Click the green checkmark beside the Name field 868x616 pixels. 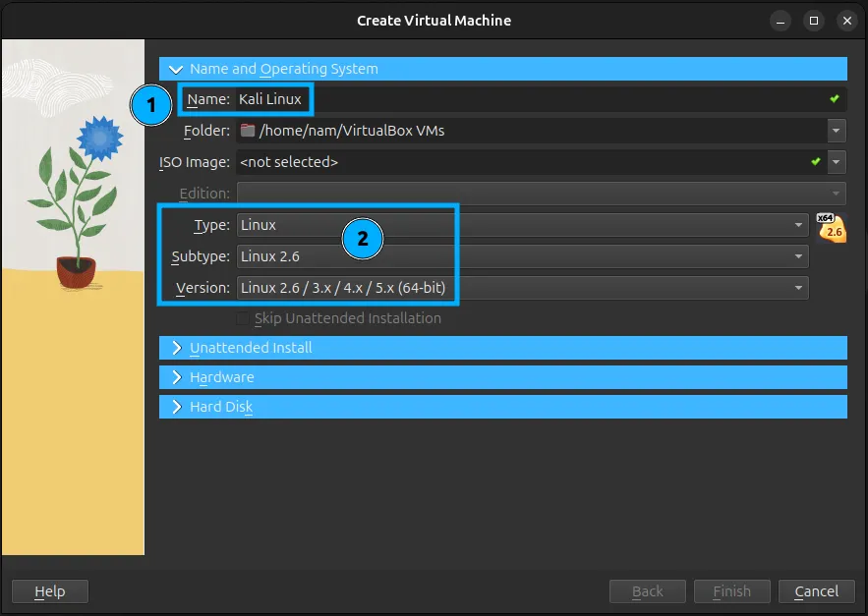[x=835, y=98]
